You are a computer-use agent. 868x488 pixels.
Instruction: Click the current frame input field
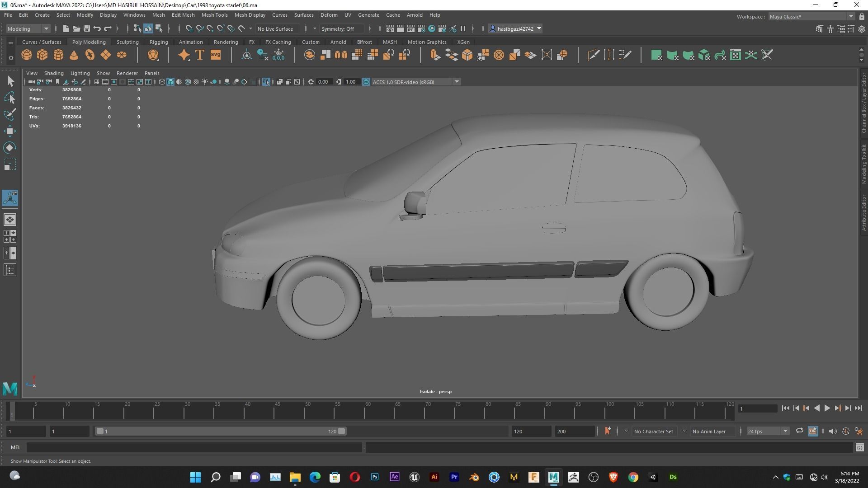pos(757,408)
